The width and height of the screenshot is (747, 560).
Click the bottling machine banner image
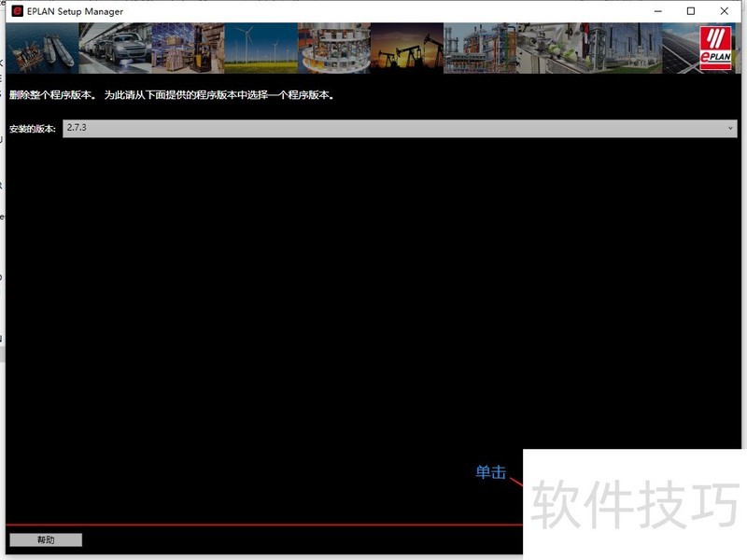click(x=333, y=49)
